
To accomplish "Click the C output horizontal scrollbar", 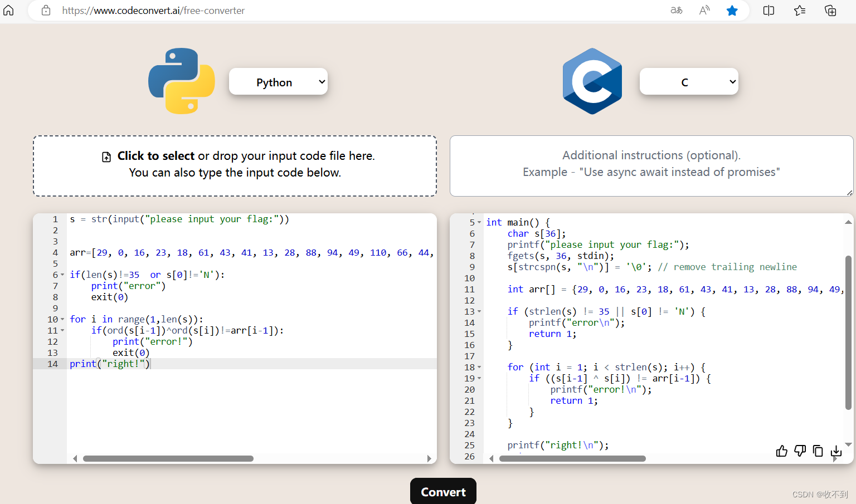I will click(x=572, y=459).
